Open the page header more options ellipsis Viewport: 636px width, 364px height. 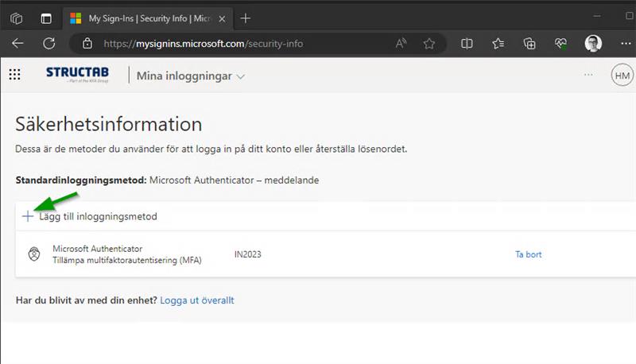(588, 75)
